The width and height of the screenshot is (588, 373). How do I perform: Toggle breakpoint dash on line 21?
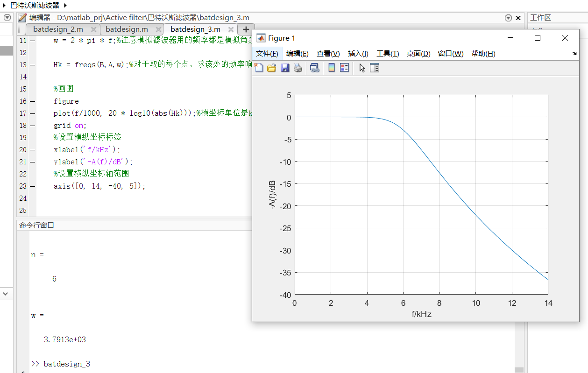point(32,162)
